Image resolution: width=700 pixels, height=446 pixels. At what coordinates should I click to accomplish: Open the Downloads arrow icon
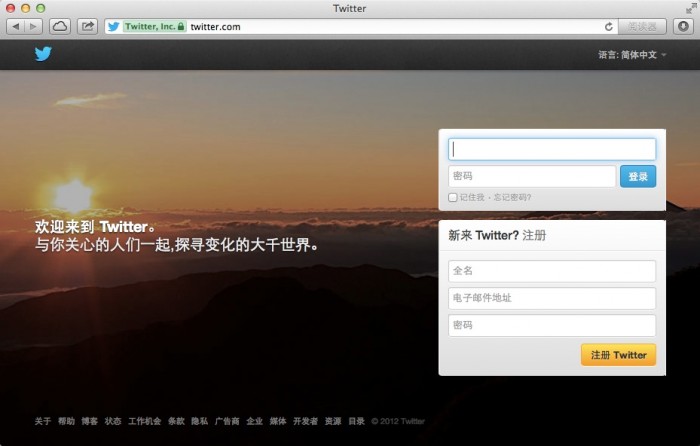pyautogui.click(x=683, y=26)
